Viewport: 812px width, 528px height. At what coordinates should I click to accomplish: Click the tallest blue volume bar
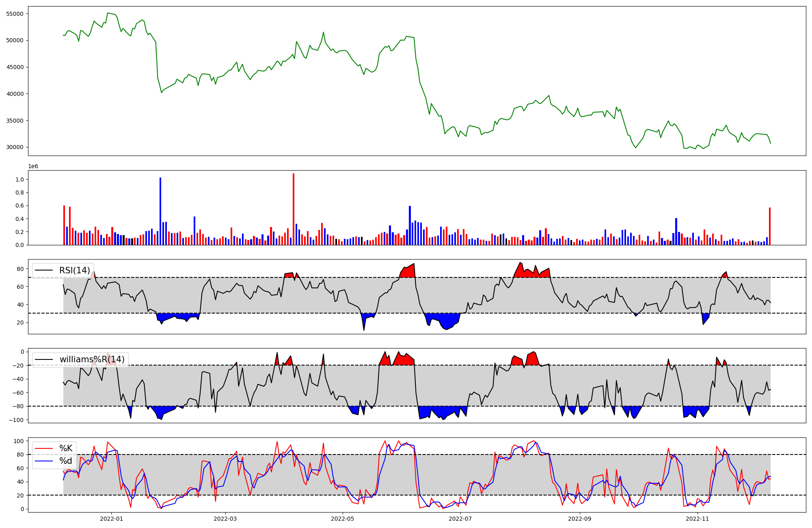point(160,211)
